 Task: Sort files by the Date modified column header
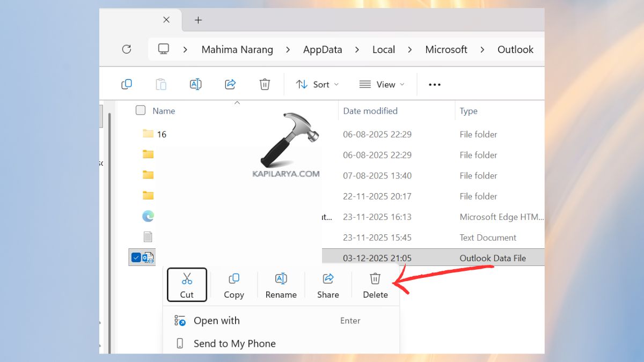tap(370, 110)
